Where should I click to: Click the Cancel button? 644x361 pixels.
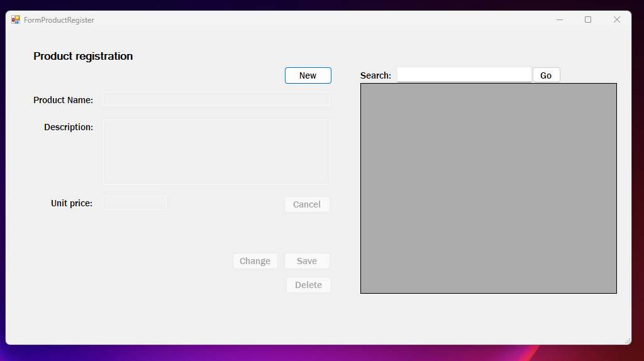click(307, 204)
